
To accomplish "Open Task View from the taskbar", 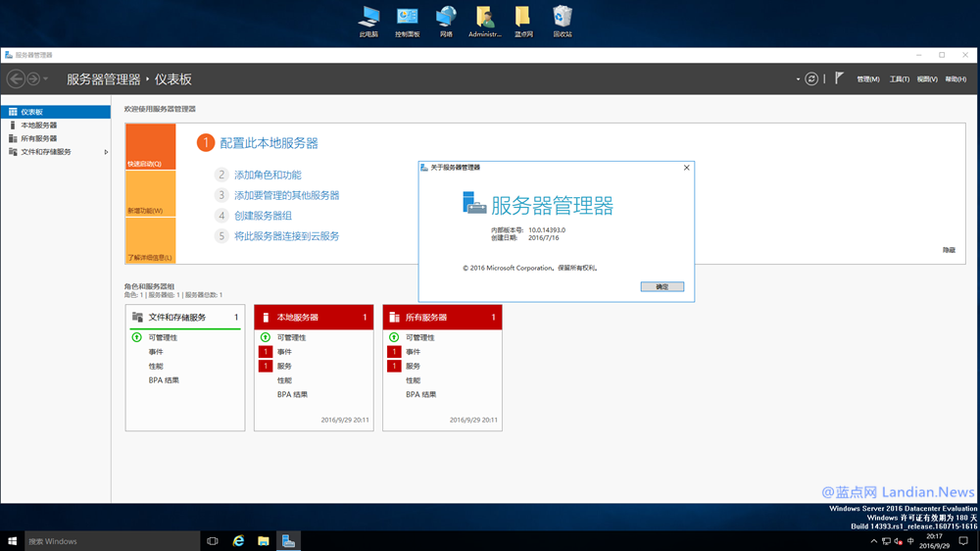I will coord(213,541).
